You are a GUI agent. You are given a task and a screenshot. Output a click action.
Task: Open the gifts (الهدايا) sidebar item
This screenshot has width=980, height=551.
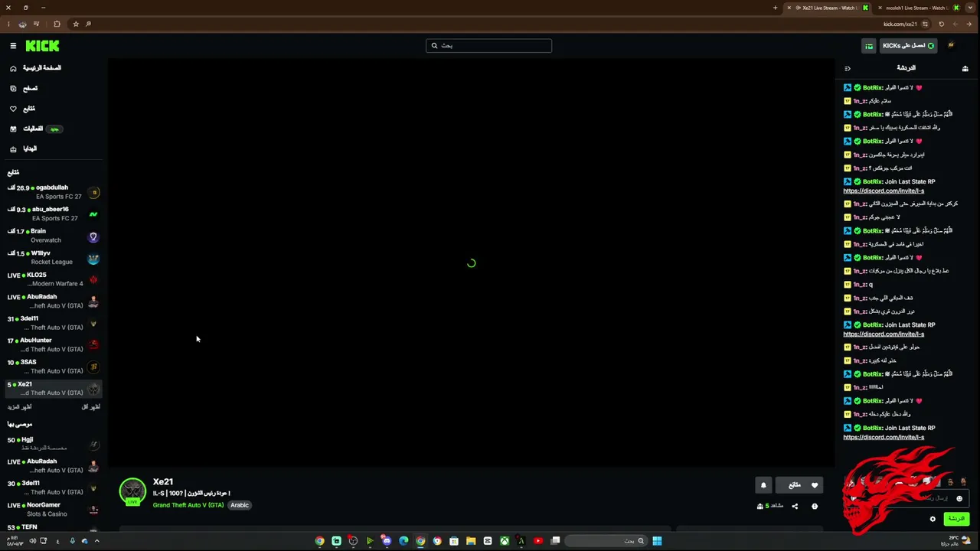(x=23, y=148)
